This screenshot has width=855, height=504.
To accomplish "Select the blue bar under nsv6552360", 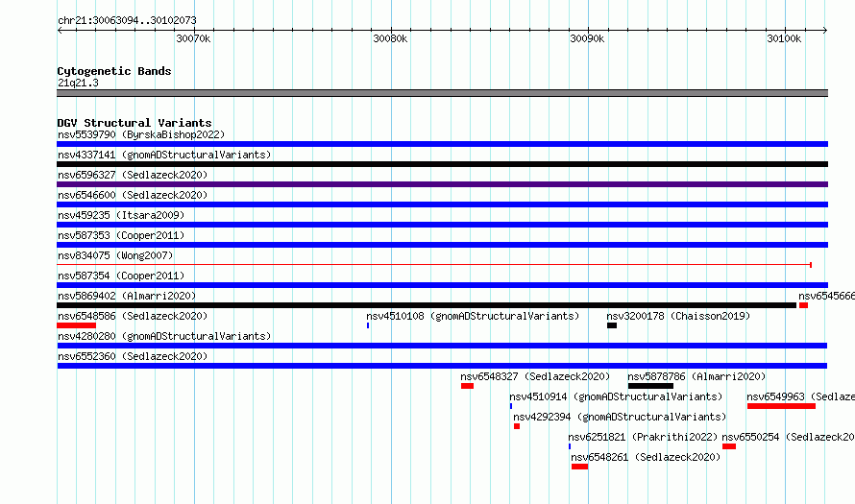I will click(x=442, y=366).
